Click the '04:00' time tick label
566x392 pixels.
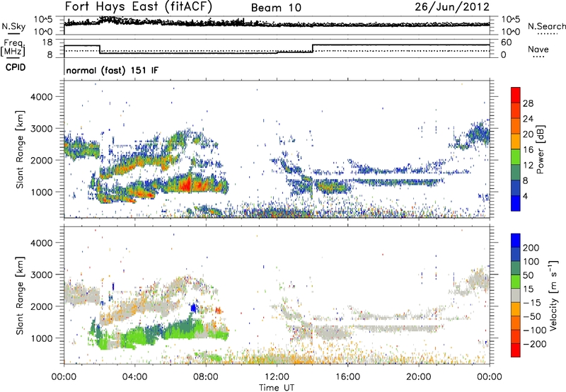[134, 377]
